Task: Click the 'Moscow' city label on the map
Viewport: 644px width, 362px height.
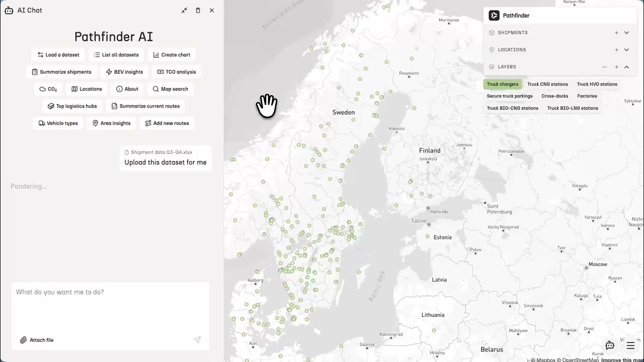Action: (x=598, y=264)
